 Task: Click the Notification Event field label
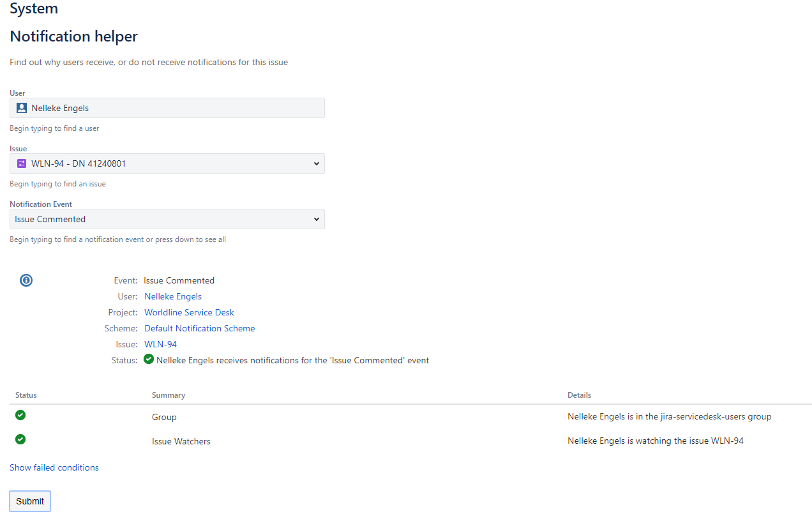coord(41,204)
